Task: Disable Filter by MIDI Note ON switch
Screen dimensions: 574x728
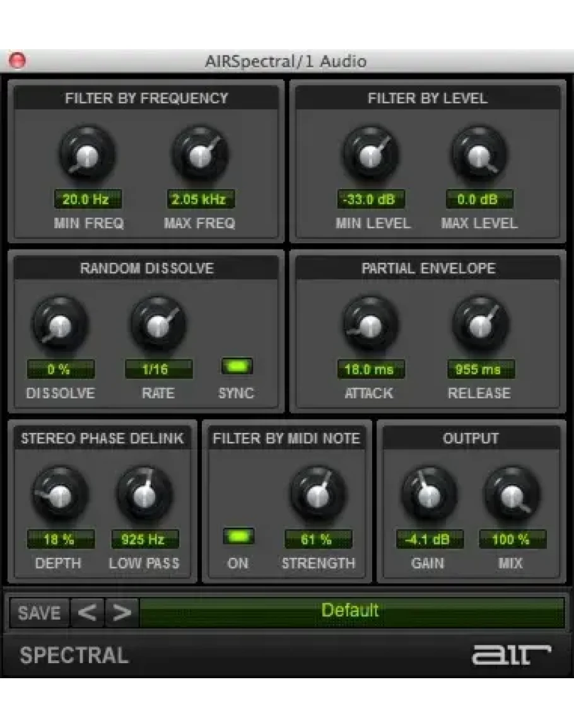Action: (238, 537)
